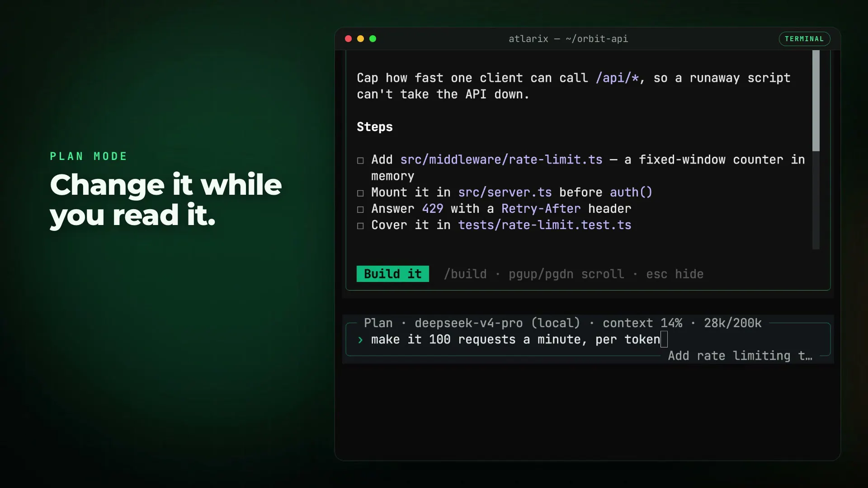
Task: Click the Plan mode label in status line
Action: pyautogui.click(x=378, y=323)
